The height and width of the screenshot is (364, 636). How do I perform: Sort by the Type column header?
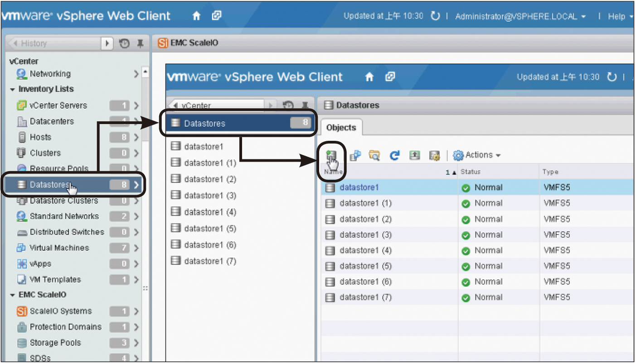(587, 172)
